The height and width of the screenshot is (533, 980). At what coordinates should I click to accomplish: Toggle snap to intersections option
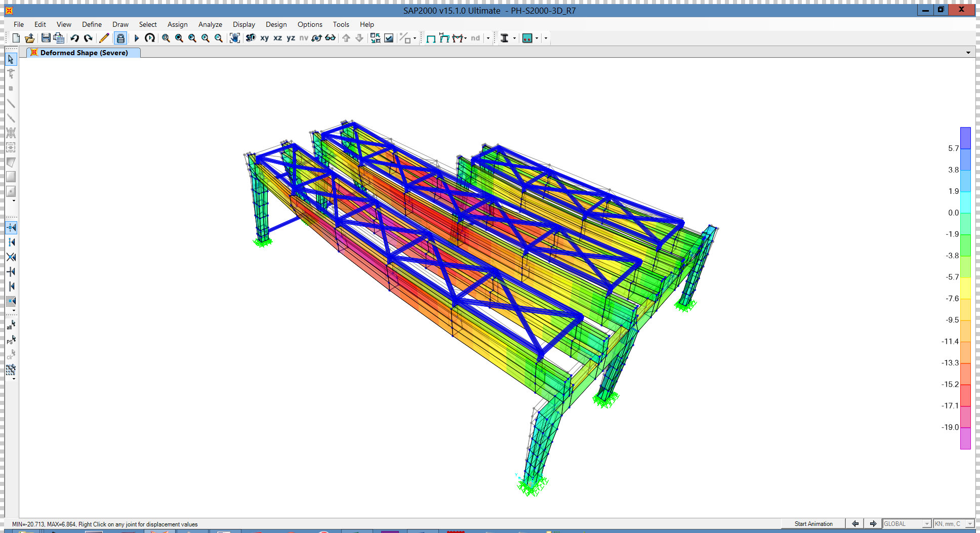(11, 257)
